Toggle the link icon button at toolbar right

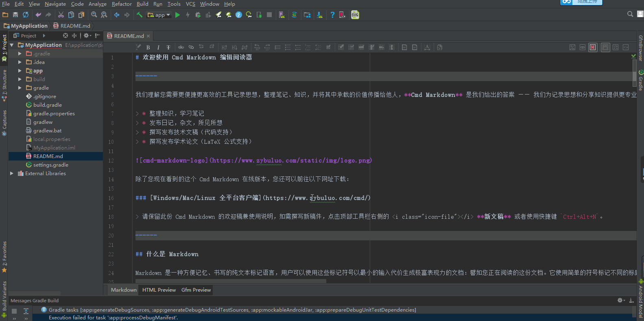point(583,47)
